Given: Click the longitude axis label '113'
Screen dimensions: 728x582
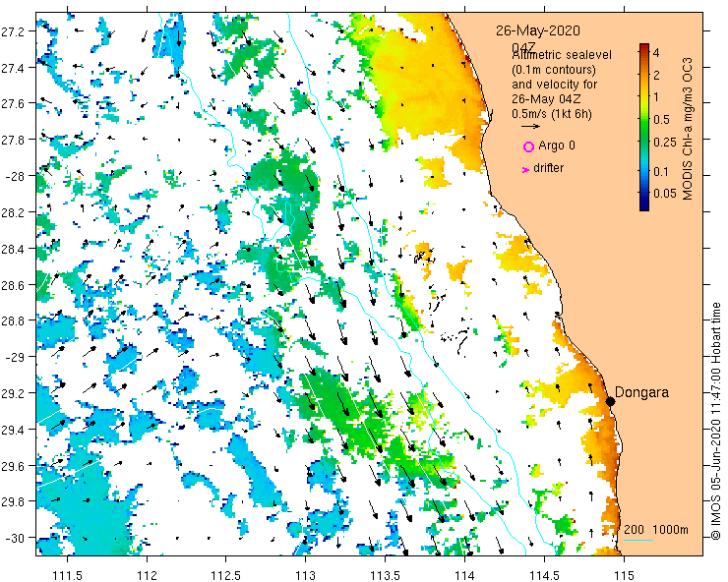Looking at the screenshot, I should [x=306, y=576].
